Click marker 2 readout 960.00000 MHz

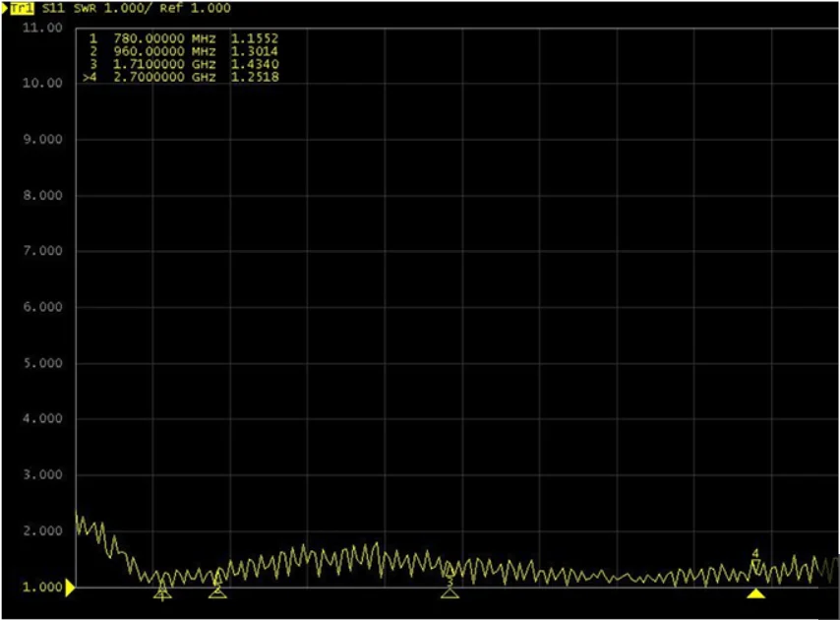(x=164, y=51)
